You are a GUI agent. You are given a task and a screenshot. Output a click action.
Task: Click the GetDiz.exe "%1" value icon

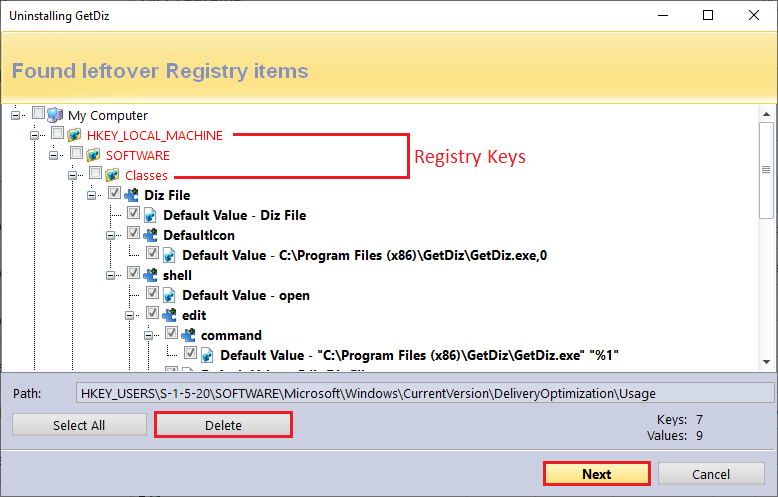(x=207, y=355)
